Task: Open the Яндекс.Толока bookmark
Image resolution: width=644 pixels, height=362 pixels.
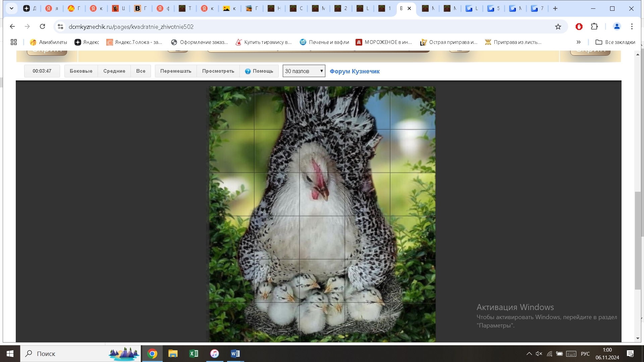Action: (134, 42)
